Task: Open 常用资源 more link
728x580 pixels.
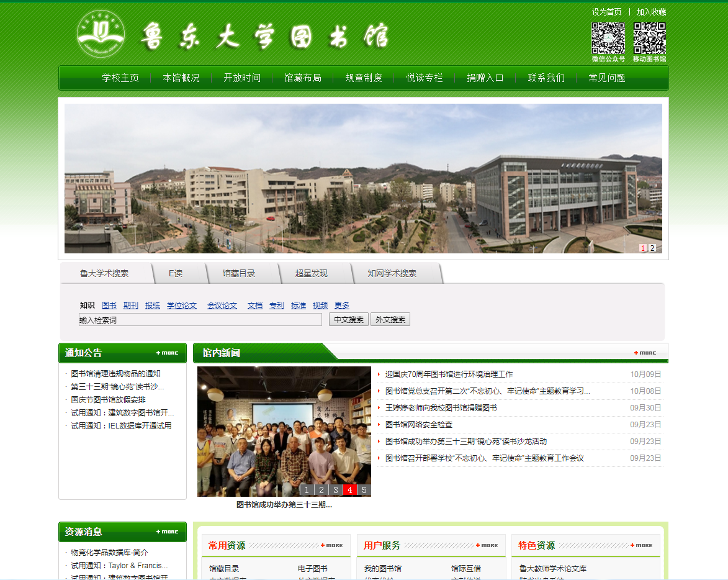Action: coord(332,545)
